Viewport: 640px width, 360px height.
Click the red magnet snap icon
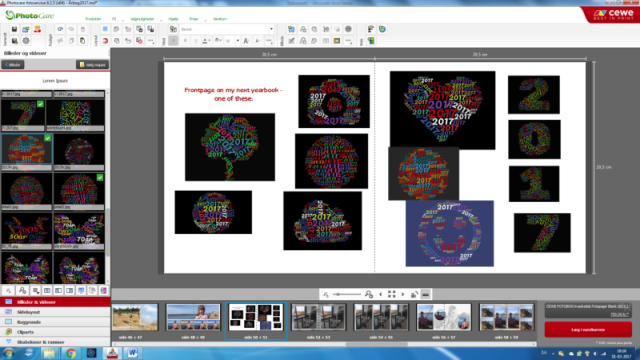(x=105, y=41)
